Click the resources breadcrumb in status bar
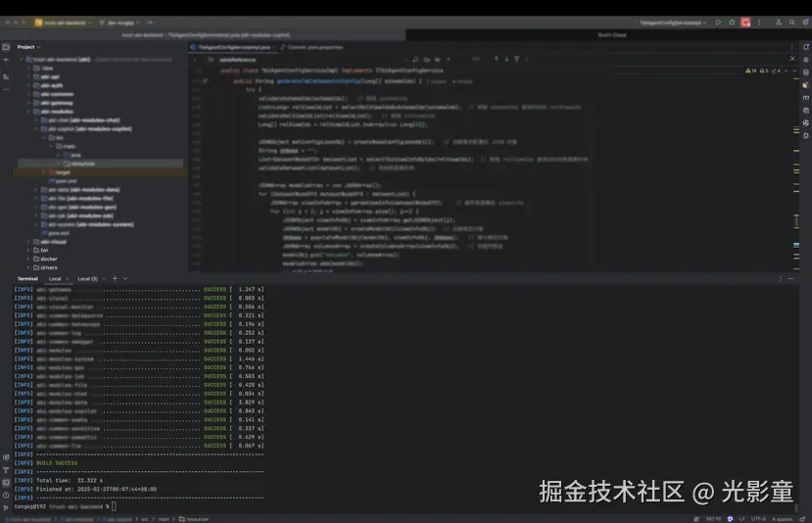The height and width of the screenshot is (523, 812). click(194, 519)
